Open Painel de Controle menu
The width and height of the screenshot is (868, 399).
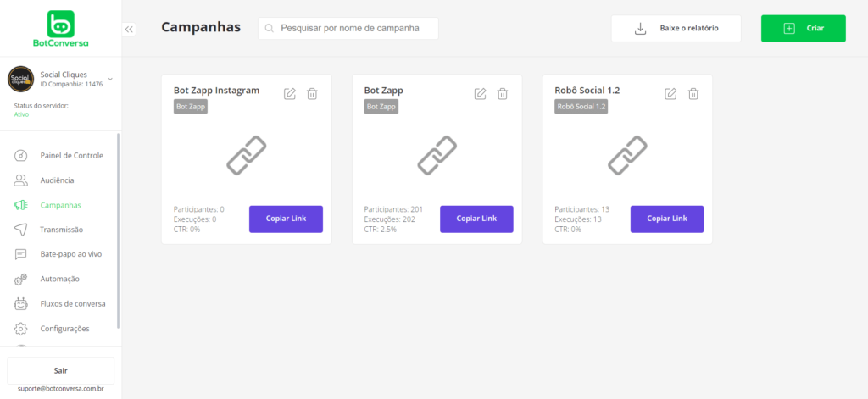[x=71, y=156]
